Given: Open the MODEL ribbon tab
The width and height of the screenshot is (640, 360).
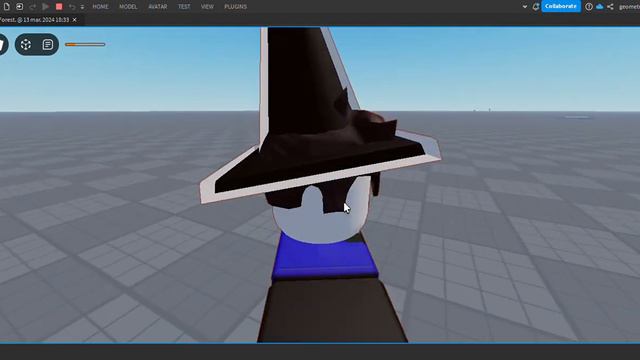Looking at the screenshot, I should (x=128, y=7).
